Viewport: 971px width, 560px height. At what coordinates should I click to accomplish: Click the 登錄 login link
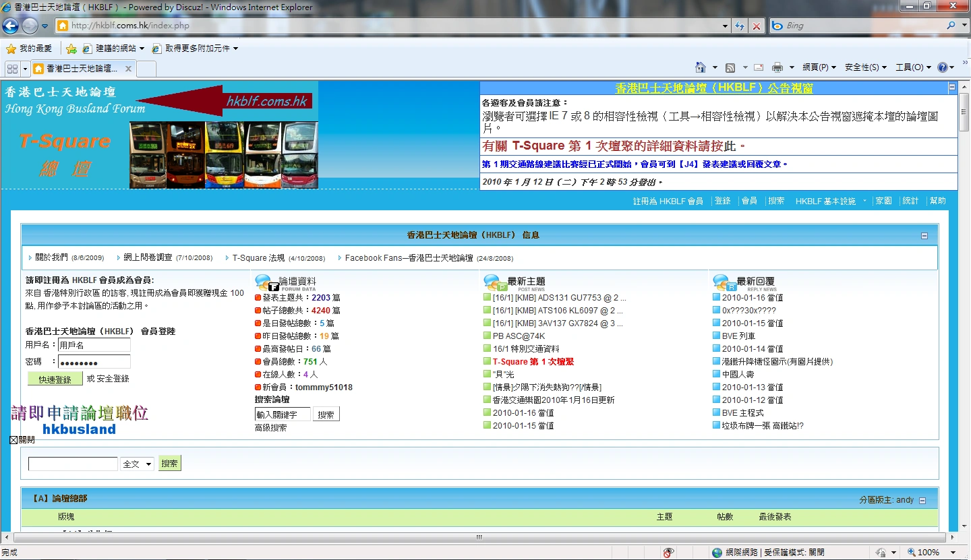(723, 201)
